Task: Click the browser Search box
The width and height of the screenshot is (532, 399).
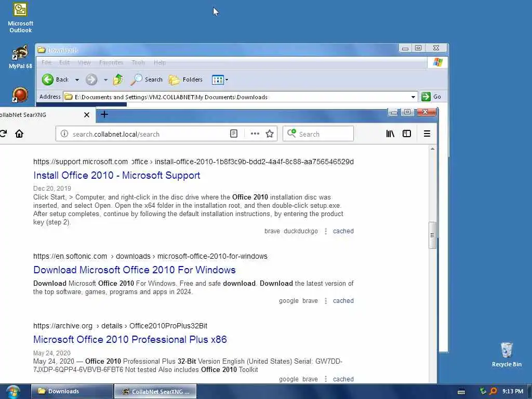Action: click(318, 134)
